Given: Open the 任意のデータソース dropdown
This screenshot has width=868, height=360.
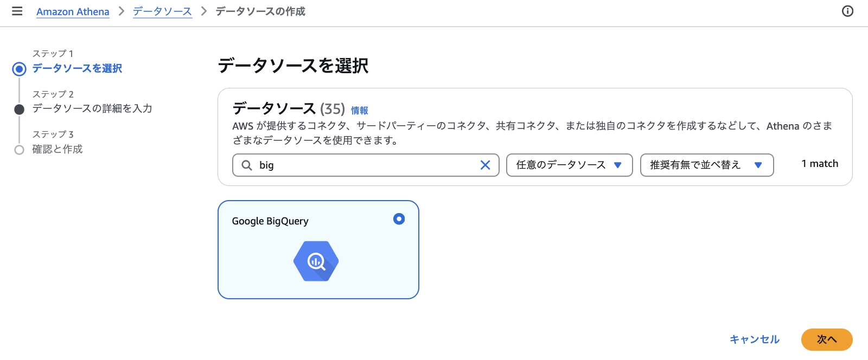Looking at the screenshot, I should 570,165.
